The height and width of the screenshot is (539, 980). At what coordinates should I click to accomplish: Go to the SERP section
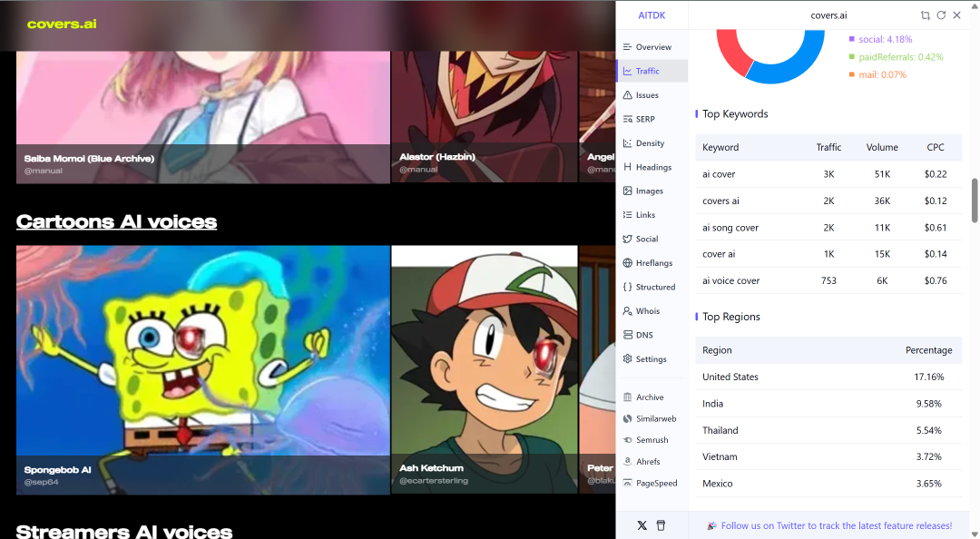click(652, 119)
